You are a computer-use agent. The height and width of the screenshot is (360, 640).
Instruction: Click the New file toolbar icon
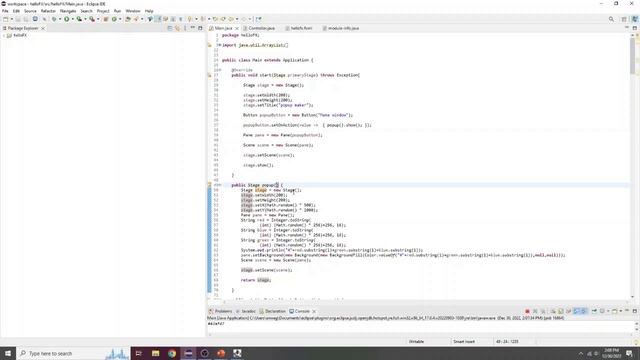click(x=5, y=19)
